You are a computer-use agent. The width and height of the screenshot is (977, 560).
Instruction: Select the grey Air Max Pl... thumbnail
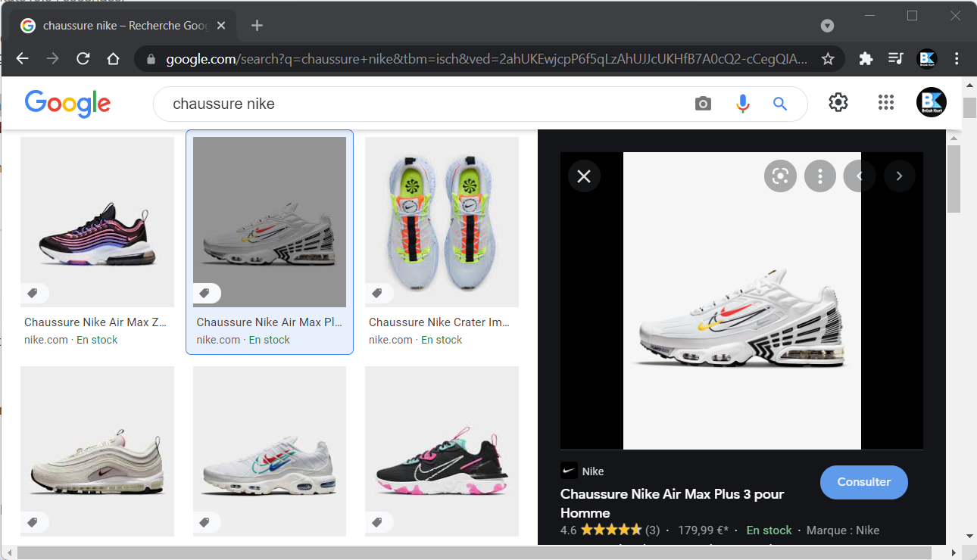pyautogui.click(x=270, y=222)
